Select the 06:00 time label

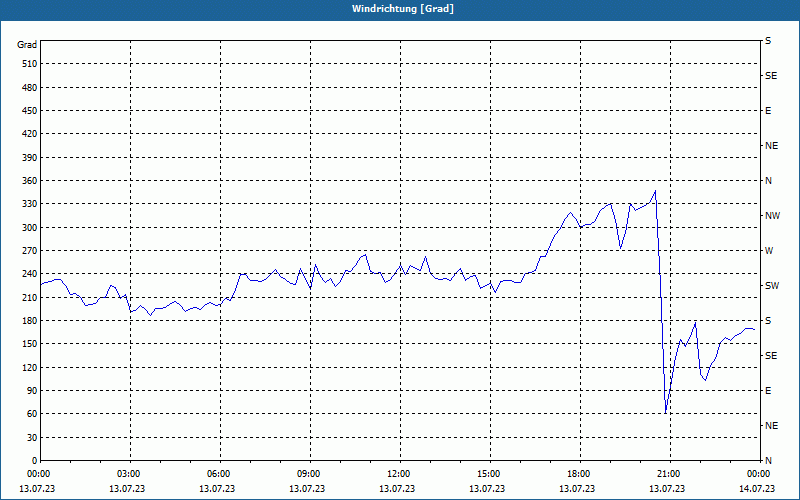tap(220, 474)
